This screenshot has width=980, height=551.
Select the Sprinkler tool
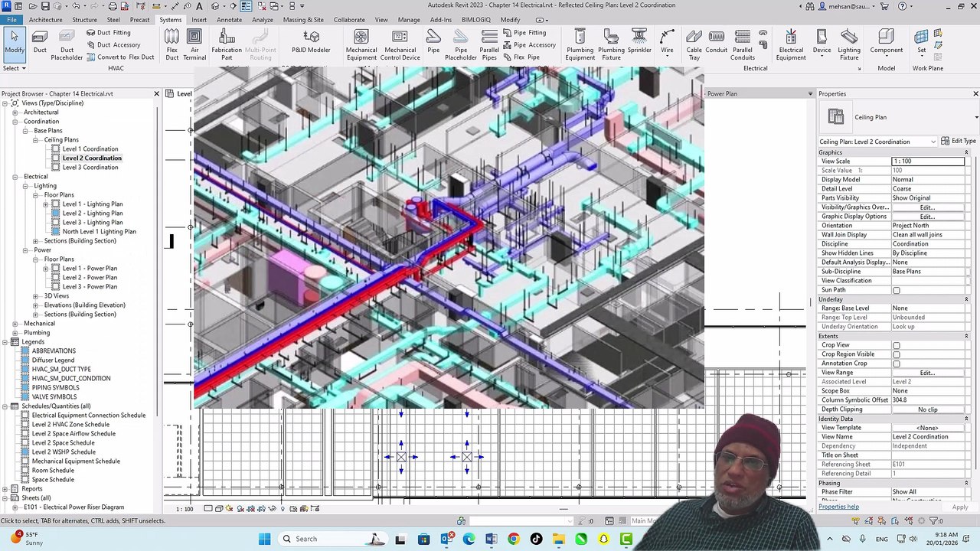click(639, 42)
